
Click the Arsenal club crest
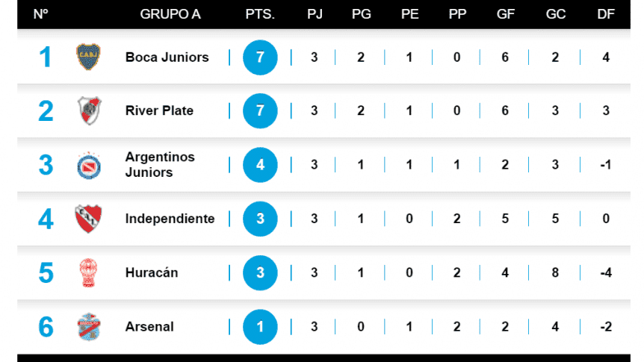pyautogui.click(x=89, y=327)
